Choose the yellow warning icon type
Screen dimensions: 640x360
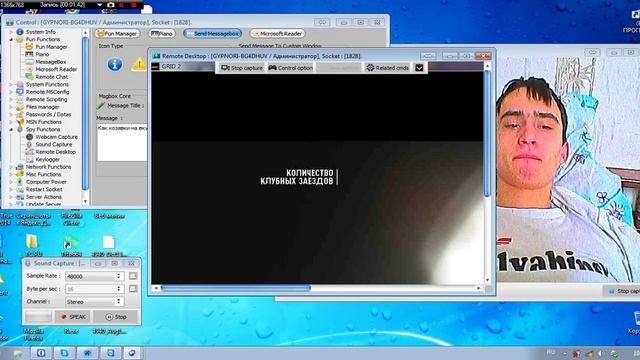[x=139, y=64]
